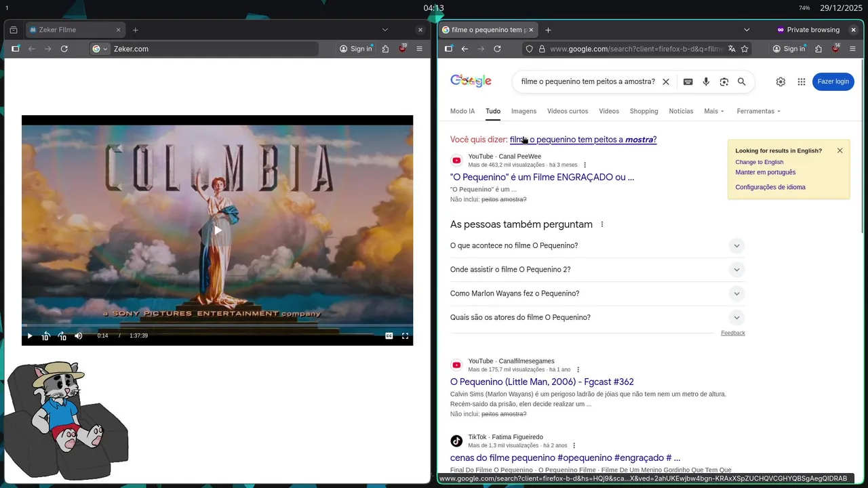Image resolution: width=868 pixels, height=488 pixels.
Task: Click the translate page icon in address bar
Action: click(732, 49)
